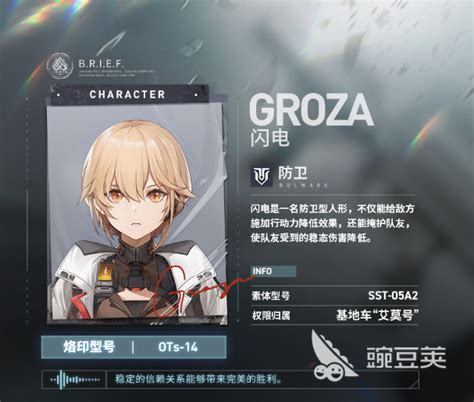
Task: Click the character description paragraph
Action: pos(332,223)
